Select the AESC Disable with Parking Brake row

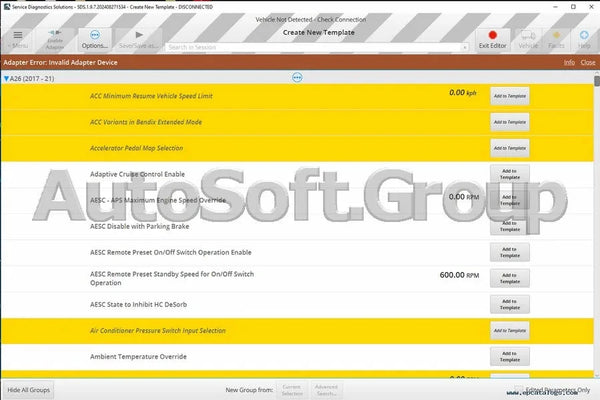point(297,227)
